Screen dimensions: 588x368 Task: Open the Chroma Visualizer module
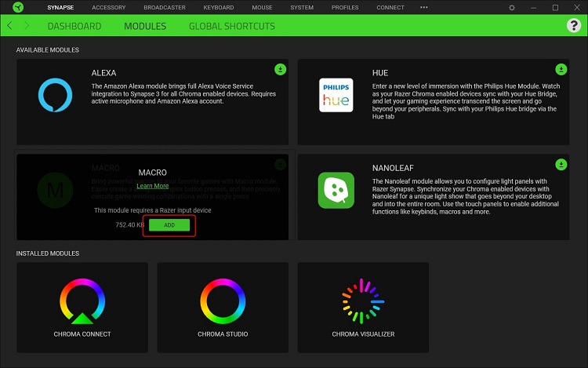(x=363, y=308)
